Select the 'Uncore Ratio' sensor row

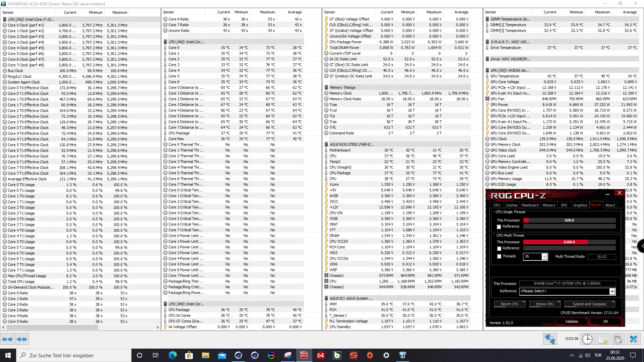pyautogui.click(x=233, y=31)
